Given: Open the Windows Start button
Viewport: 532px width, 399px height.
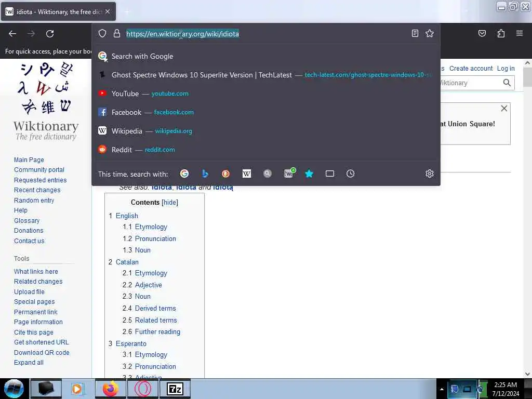Looking at the screenshot, I should click(x=14, y=389).
